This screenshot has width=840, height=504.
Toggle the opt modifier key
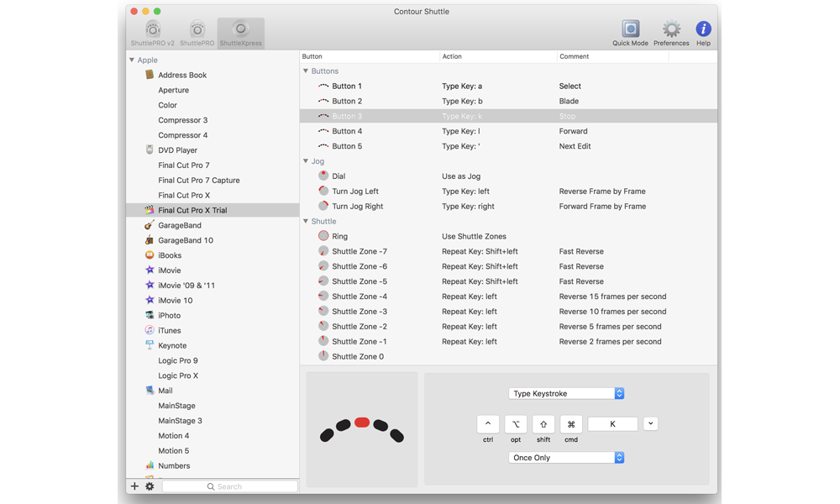[x=516, y=424]
